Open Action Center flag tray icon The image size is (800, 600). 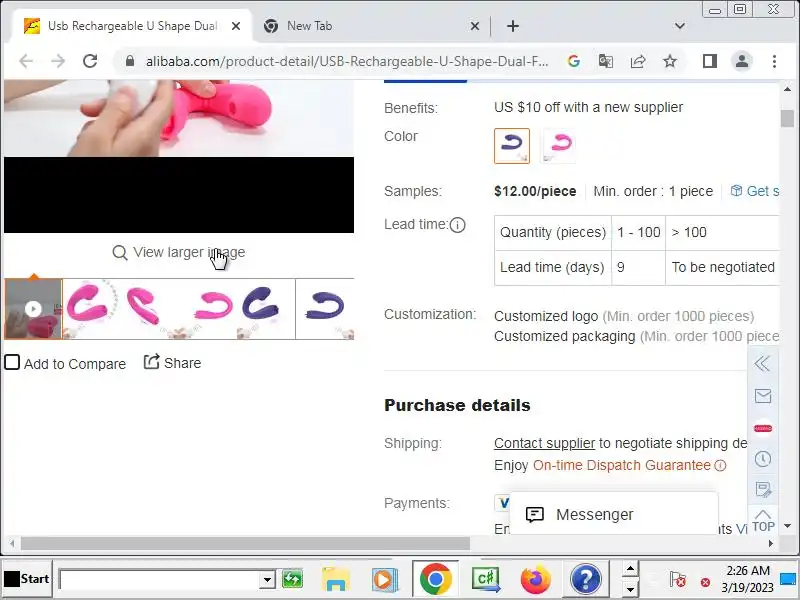[678, 580]
